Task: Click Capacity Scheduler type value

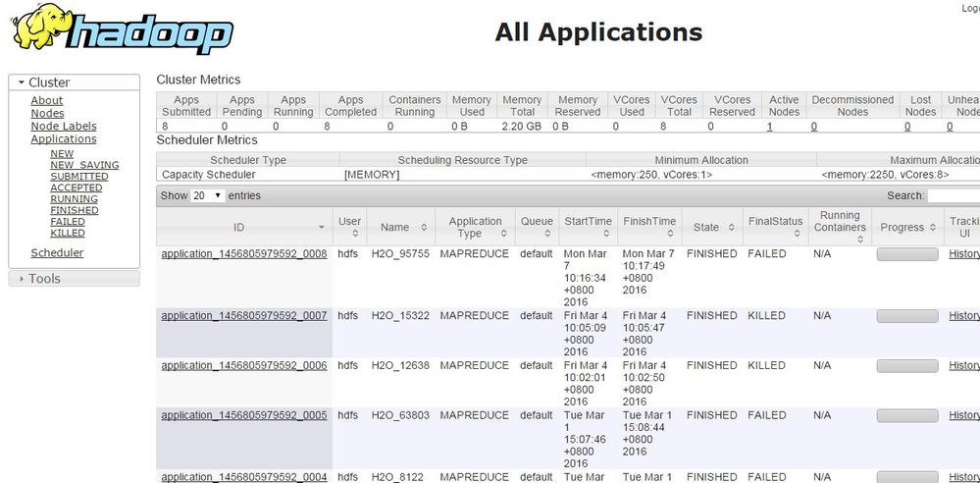Action: tap(208, 175)
